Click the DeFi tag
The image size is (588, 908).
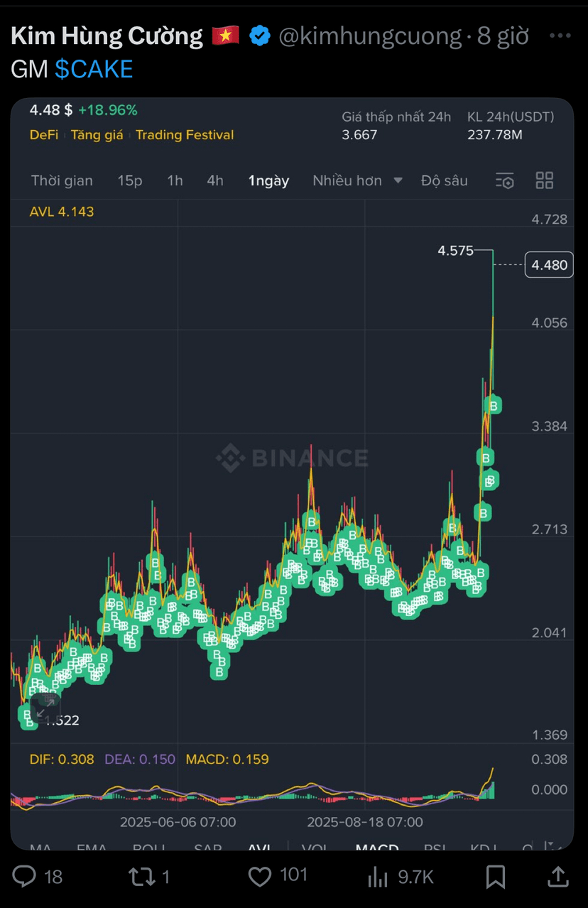pos(44,135)
